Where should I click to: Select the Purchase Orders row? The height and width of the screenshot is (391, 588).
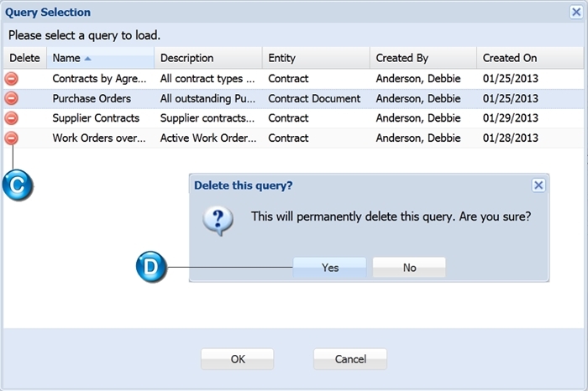(x=294, y=98)
